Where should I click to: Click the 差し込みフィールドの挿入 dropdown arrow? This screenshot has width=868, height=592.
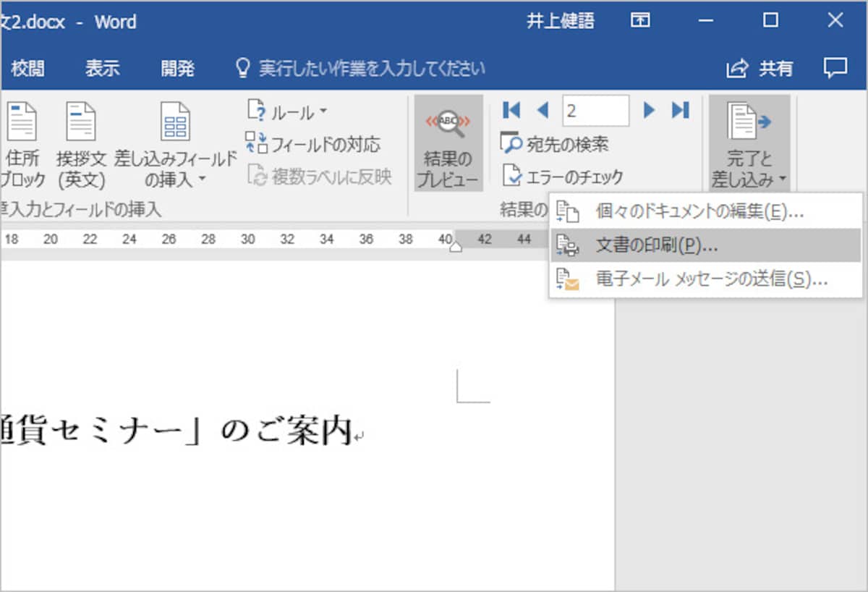click(x=201, y=179)
